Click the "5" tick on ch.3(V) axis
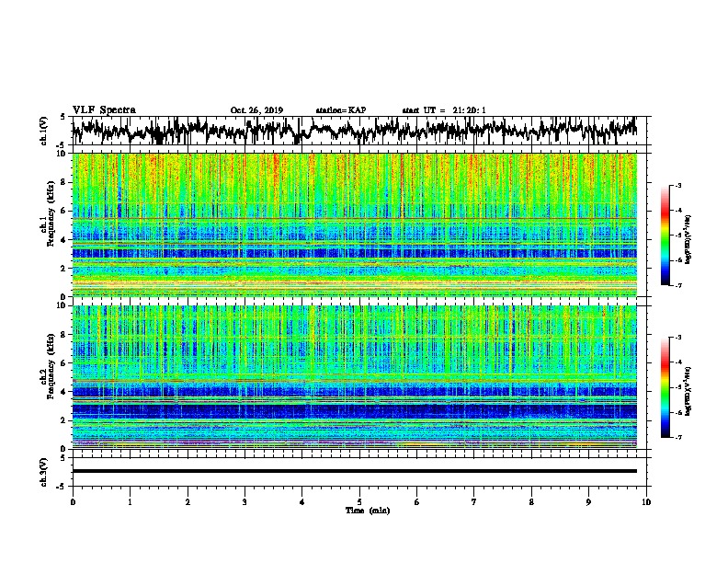 63,458
